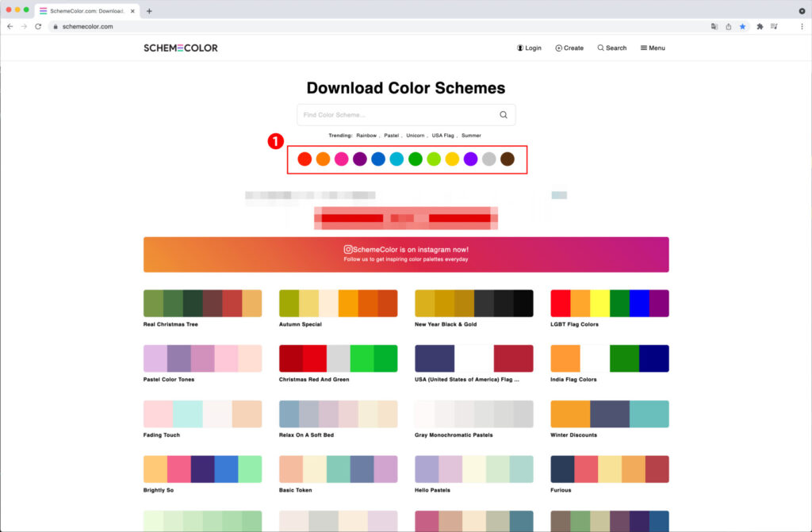
Task: Click the 'Autumn Special' title text
Action: pyautogui.click(x=301, y=324)
